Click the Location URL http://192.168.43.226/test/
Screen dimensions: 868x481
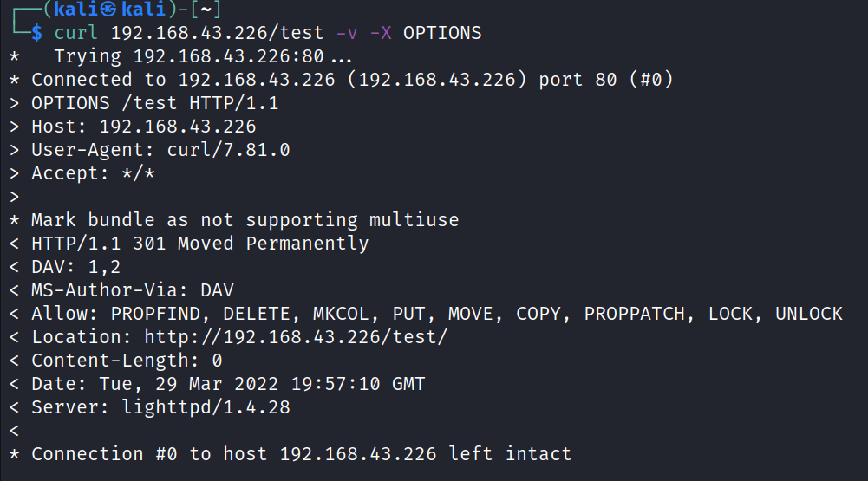click(296, 337)
